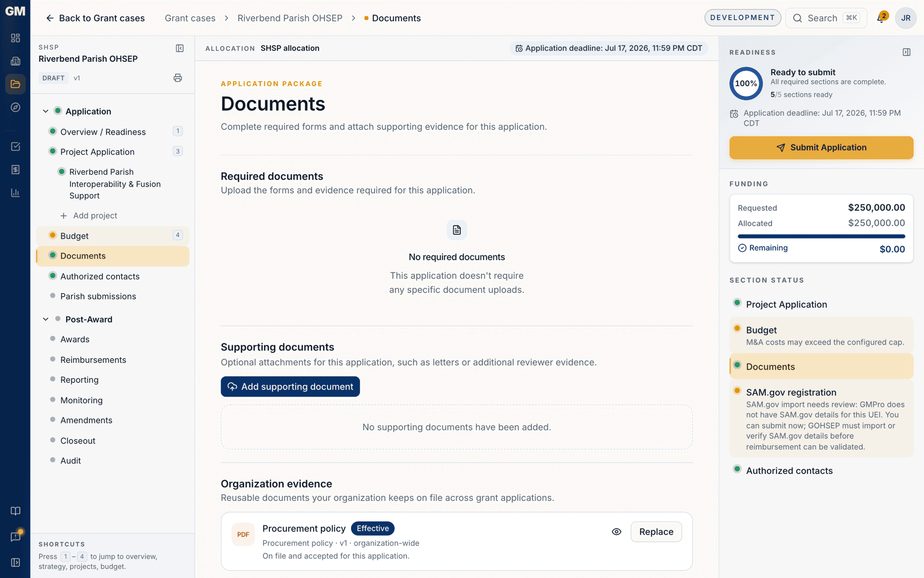Open the Budget section in tree
Viewport: 924px width, 578px height.
(113, 236)
